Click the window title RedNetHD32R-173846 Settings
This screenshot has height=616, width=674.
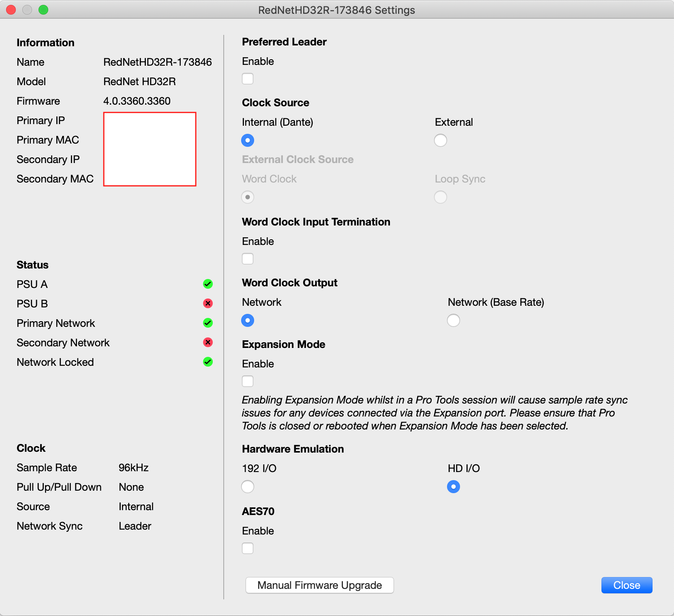point(337,10)
